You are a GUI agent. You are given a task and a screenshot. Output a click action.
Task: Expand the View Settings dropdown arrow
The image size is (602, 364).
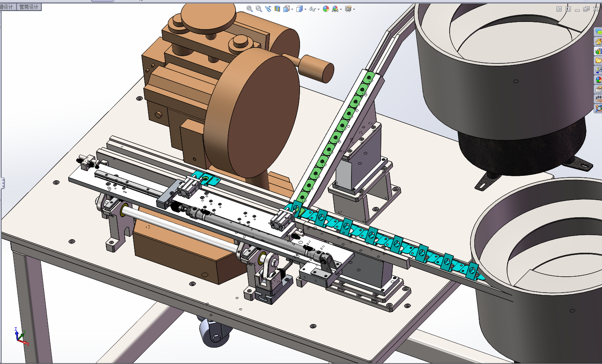pos(354,9)
